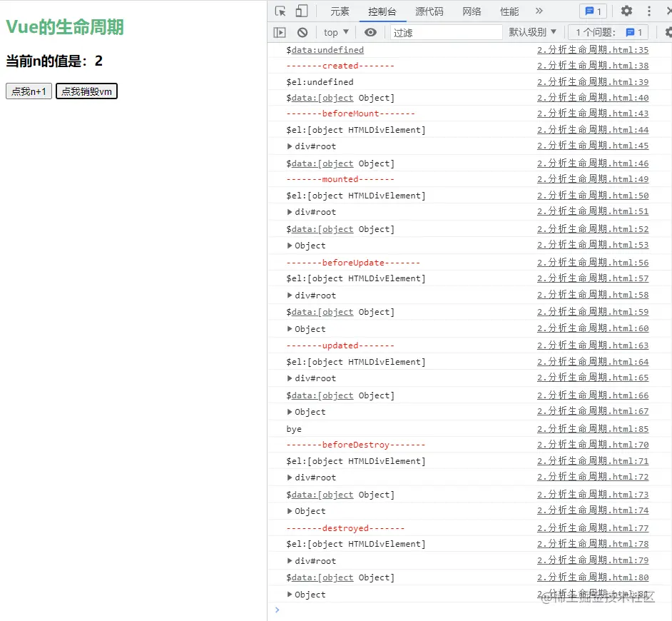Click the 1 个问题 issues counter

(607, 32)
